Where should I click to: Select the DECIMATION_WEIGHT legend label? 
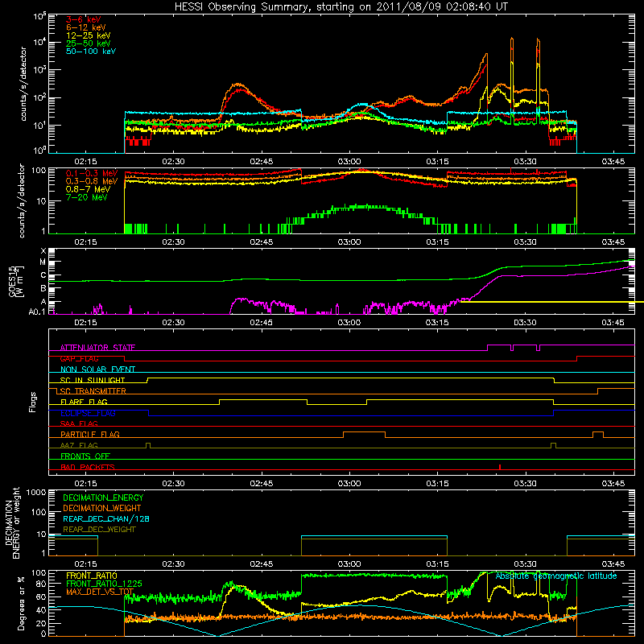[x=102, y=509]
